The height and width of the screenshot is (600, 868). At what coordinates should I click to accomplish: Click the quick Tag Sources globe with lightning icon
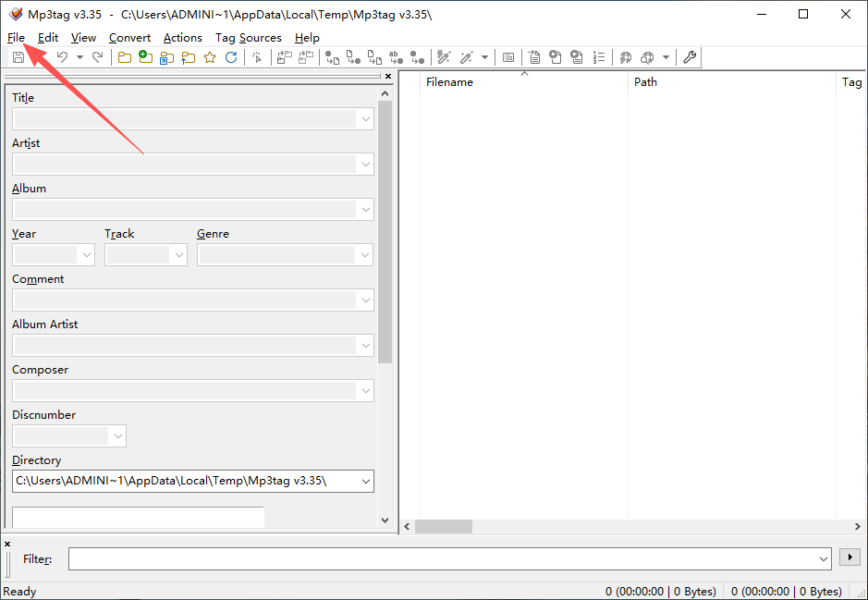pyautogui.click(x=626, y=57)
